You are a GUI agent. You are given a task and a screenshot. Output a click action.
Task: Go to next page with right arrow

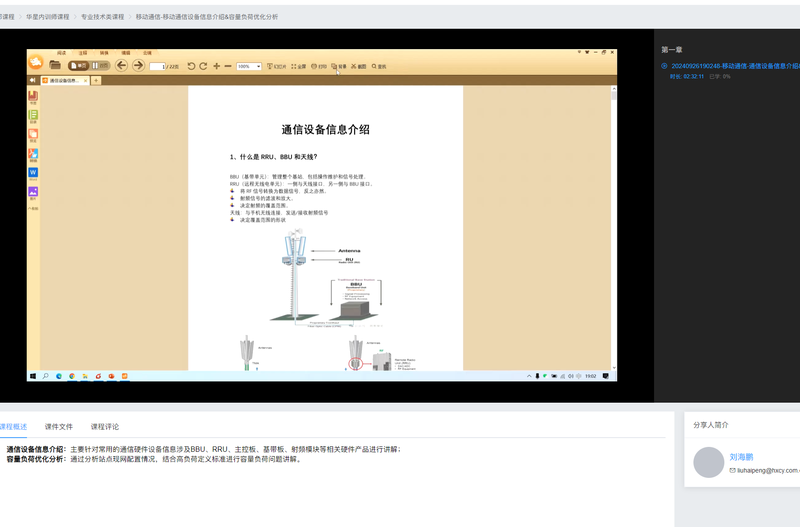pos(138,65)
